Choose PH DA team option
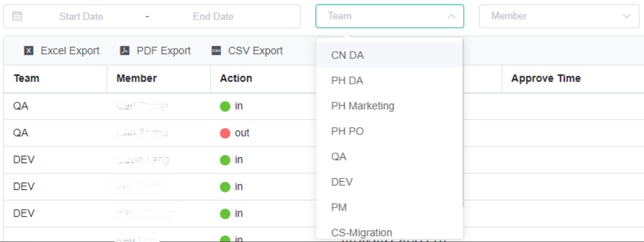This screenshot has height=242, width=644. pos(347,80)
